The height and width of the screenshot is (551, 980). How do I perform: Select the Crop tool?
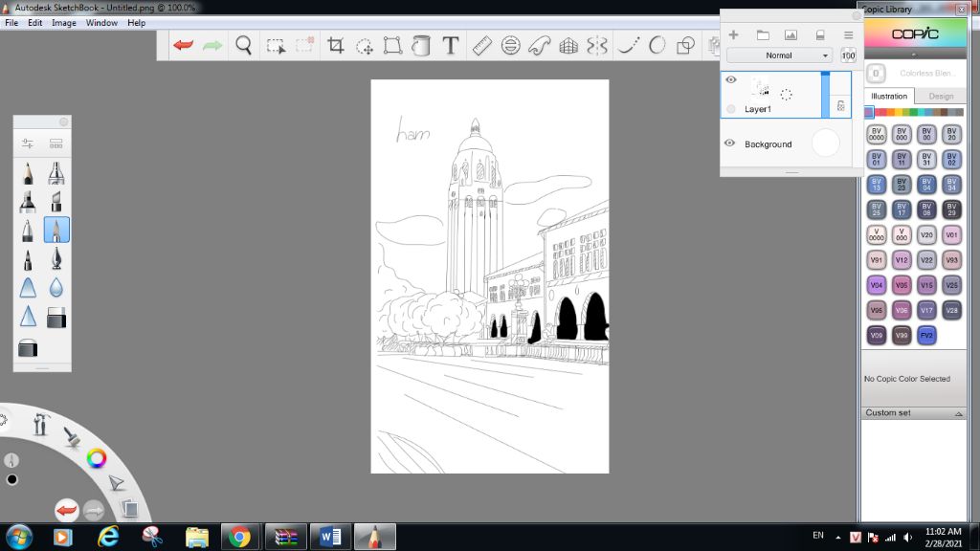(336, 45)
